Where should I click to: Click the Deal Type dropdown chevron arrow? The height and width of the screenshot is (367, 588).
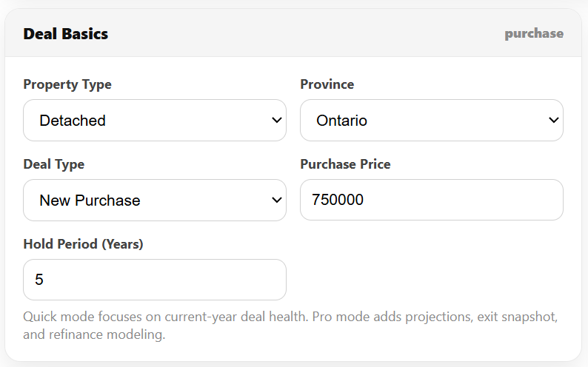(277, 200)
